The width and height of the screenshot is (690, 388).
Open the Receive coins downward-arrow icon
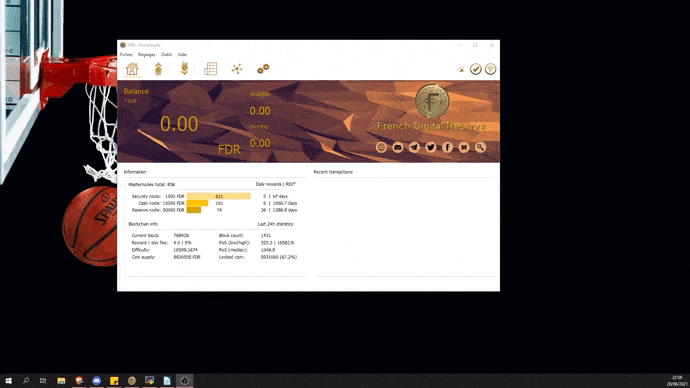[x=184, y=69]
